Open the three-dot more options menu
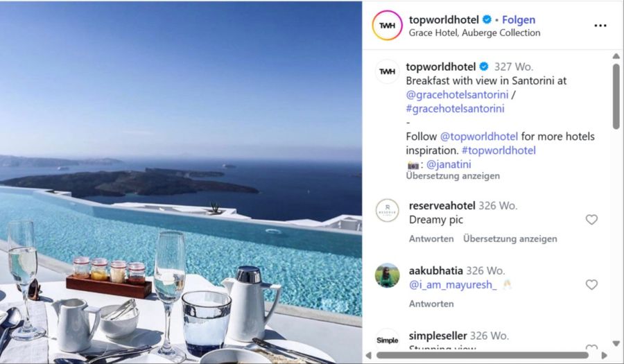Viewport: 624px width, 364px height. point(600,26)
